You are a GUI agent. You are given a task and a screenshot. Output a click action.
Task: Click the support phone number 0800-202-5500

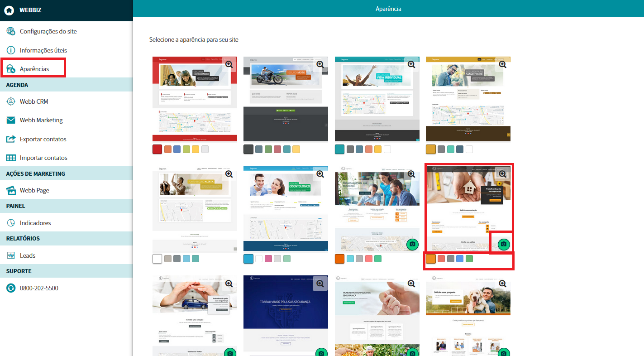[x=39, y=288]
